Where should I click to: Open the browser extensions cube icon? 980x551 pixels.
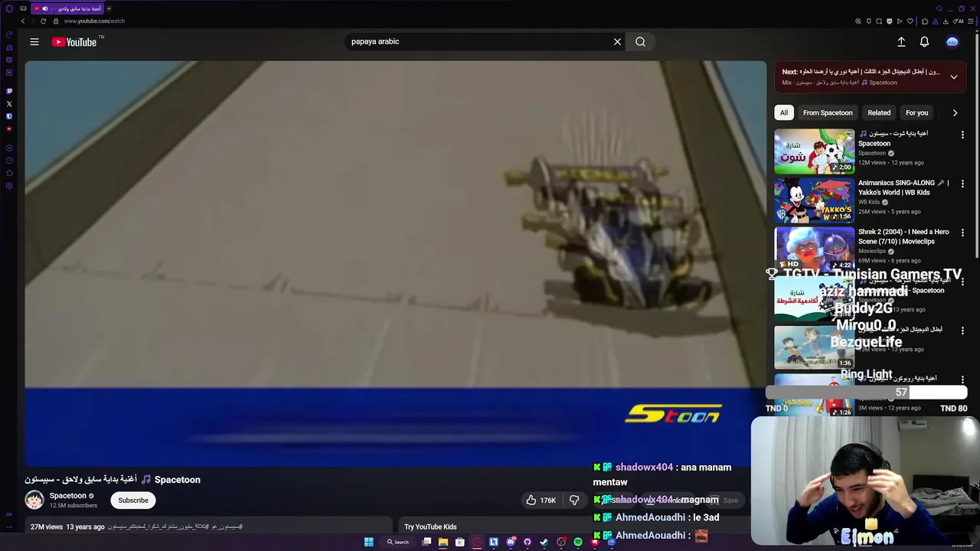pos(925,21)
